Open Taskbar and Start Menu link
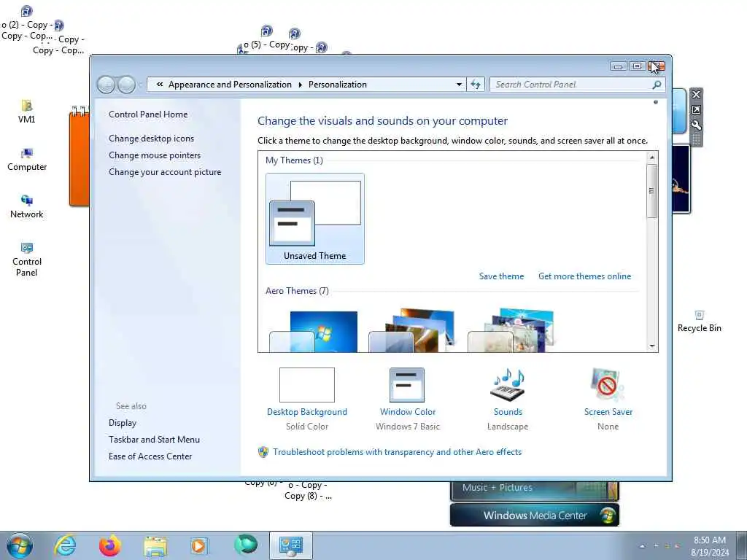The height and width of the screenshot is (560, 747). tap(154, 440)
